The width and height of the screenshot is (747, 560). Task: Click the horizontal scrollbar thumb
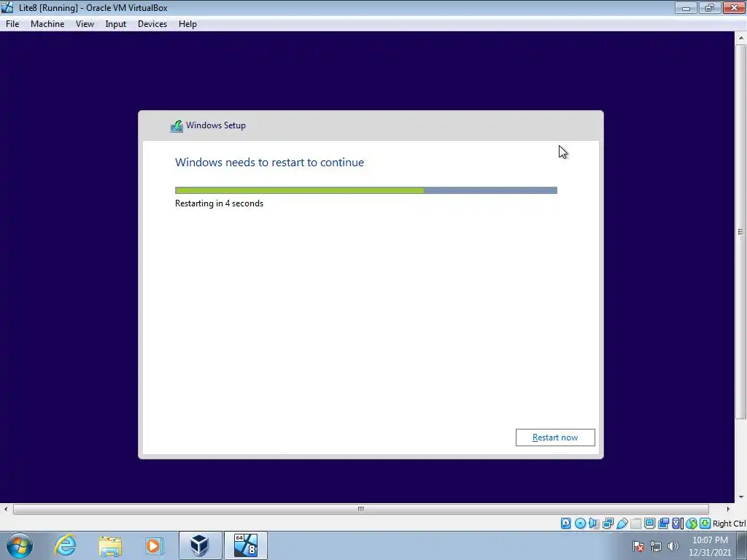click(360, 509)
